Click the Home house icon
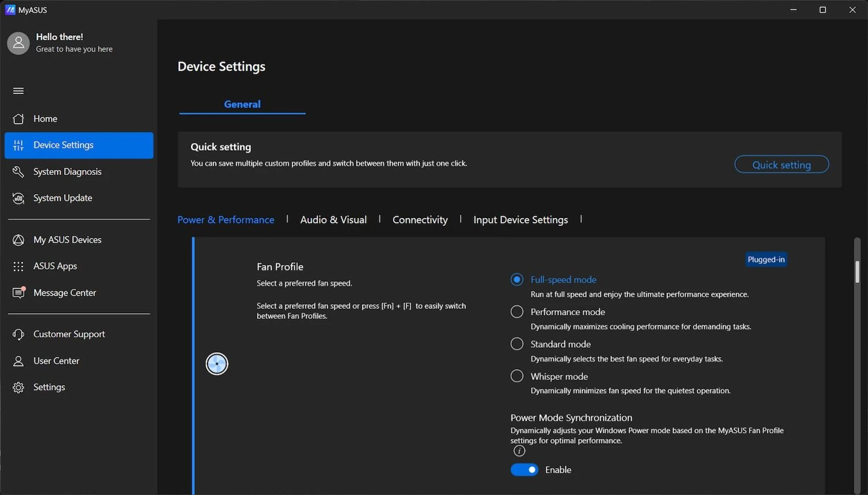 point(18,119)
